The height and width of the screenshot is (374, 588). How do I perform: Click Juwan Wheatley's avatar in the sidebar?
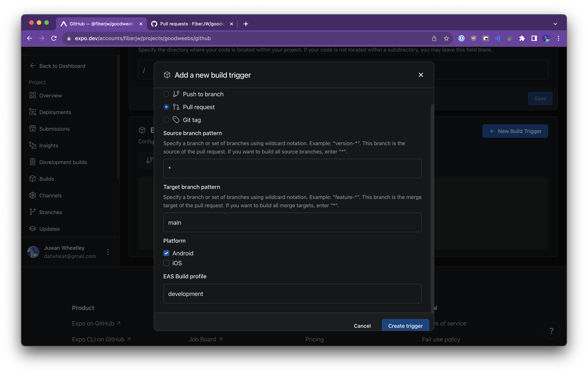click(34, 252)
